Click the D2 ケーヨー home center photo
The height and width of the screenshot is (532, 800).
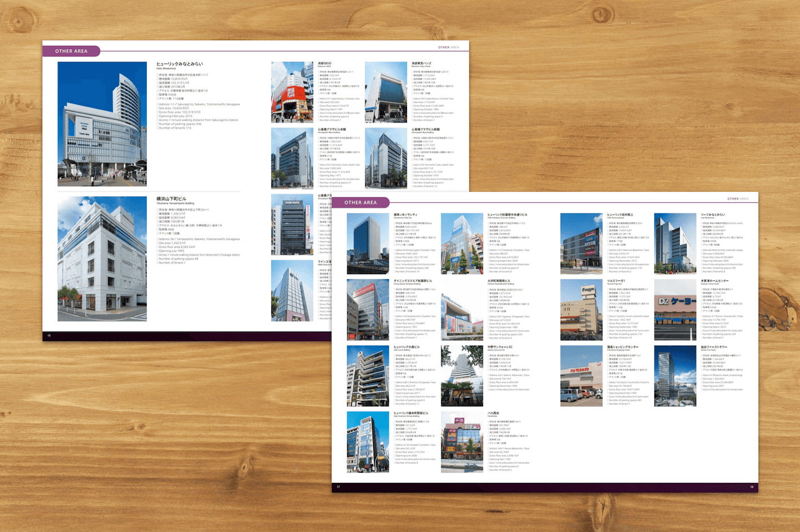point(675,310)
